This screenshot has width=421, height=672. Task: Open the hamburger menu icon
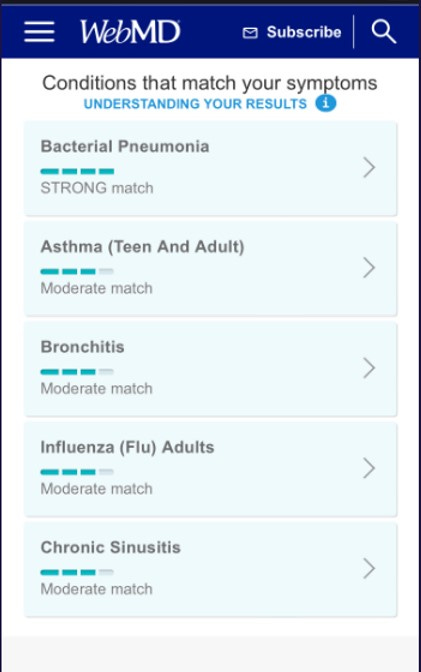39,32
